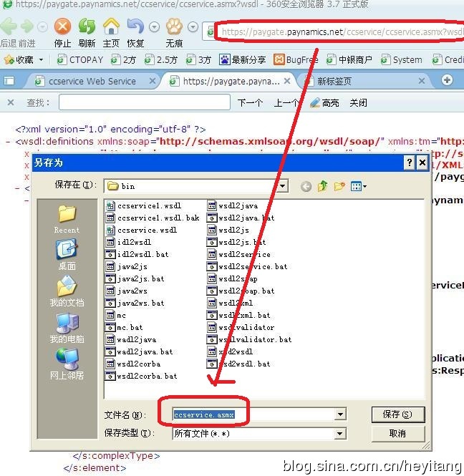Select file ccservice.wsdl
Screen dimensions: 464x476
(141, 230)
